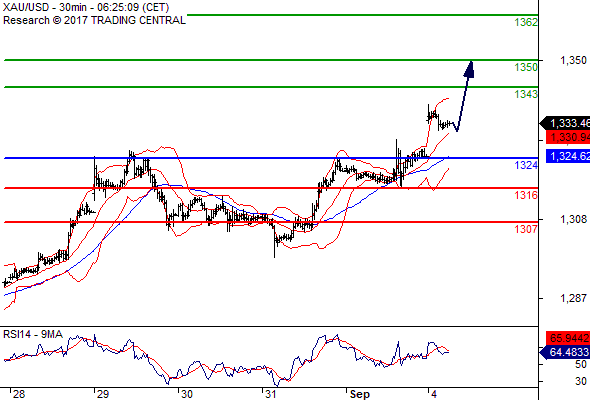Click the black 1,333.46 current price tag

(565, 123)
